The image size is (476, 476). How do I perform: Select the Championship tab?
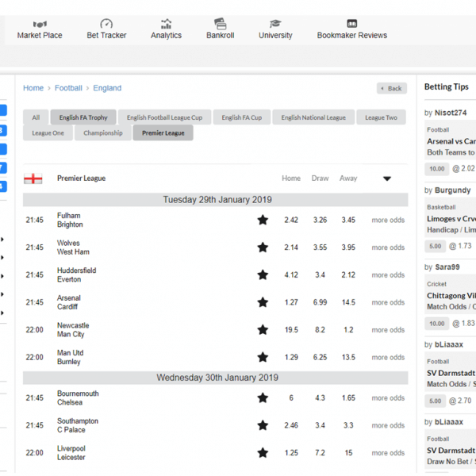103,133
